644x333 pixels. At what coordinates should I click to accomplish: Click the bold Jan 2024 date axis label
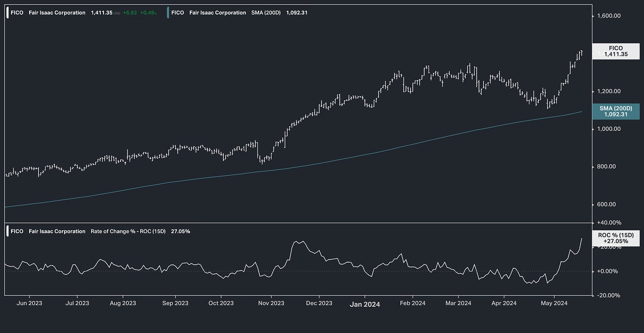click(365, 304)
